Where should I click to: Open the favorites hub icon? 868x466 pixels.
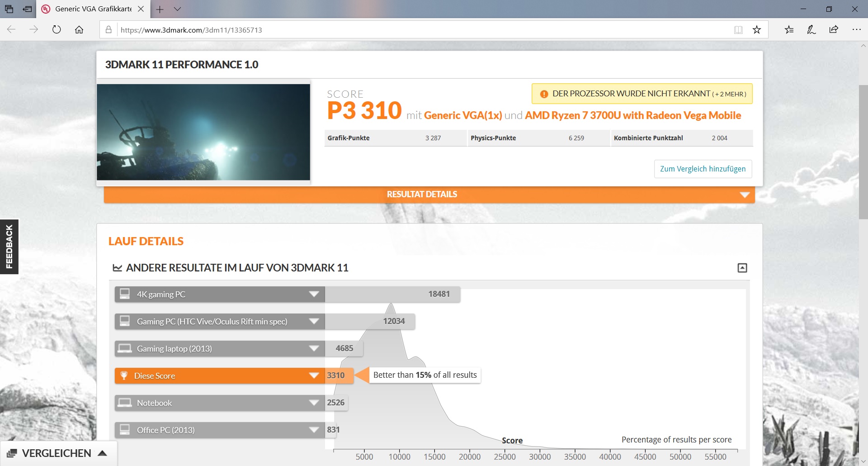pyautogui.click(x=789, y=30)
